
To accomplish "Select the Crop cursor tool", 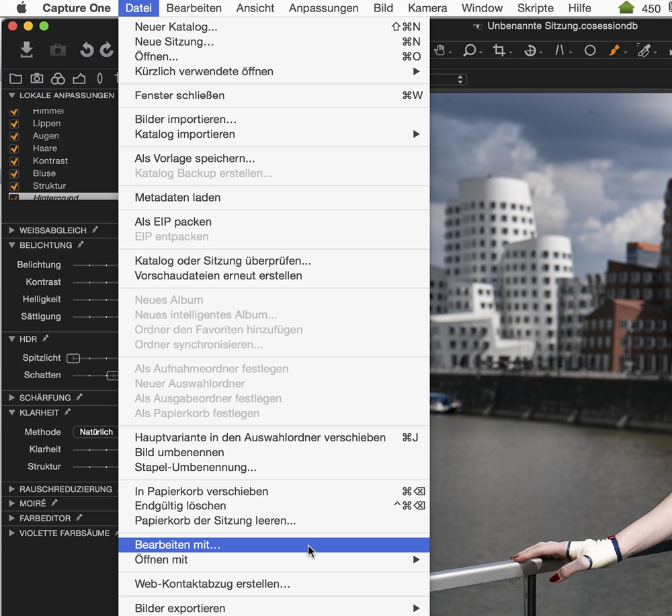I will pyautogui.click(x=499, y=50).
